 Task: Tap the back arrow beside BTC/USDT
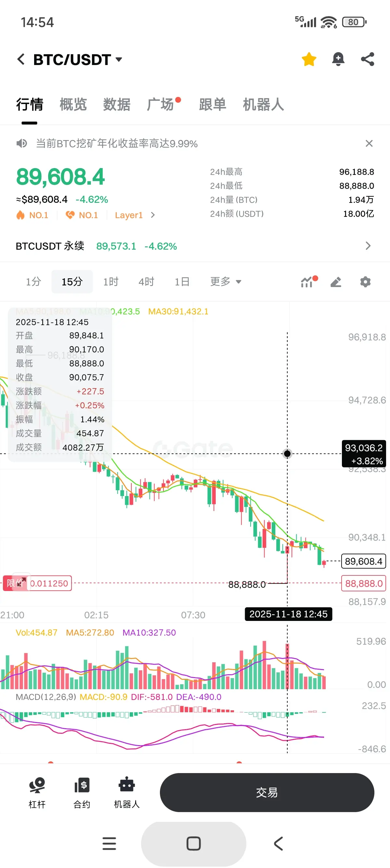[x=21, y=59]
